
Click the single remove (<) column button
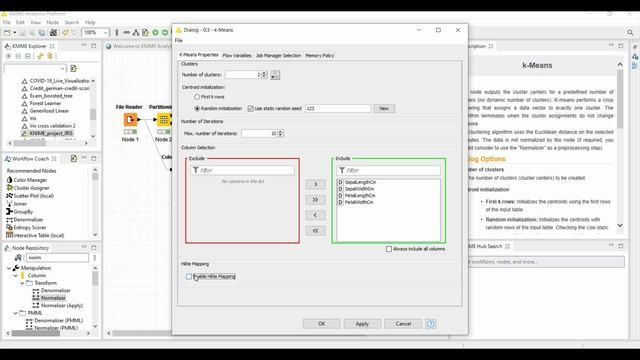pyautogui.click(x=315, y=215)
